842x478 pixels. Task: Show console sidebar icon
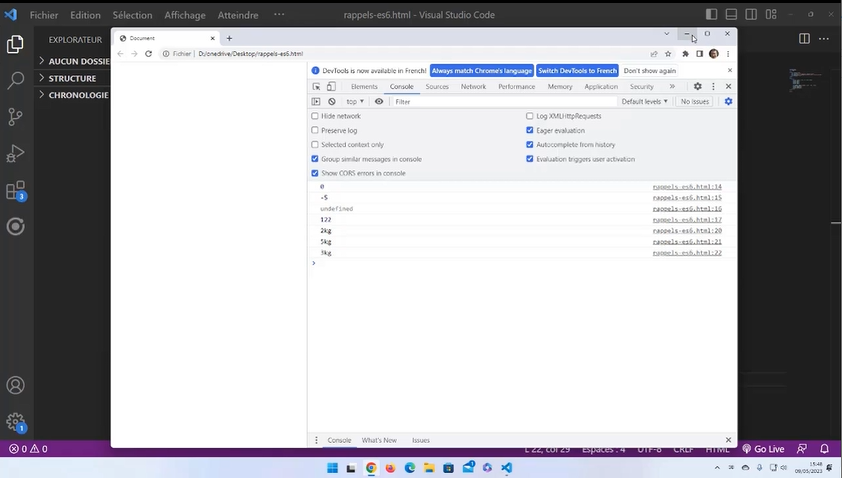point(316,102)
